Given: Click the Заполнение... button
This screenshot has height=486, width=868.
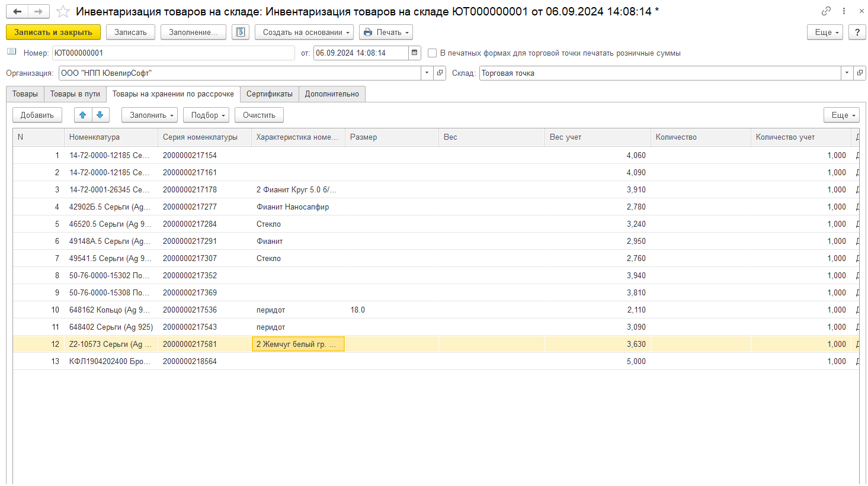Looking at the screenshot, I should (x=193, y=32).
